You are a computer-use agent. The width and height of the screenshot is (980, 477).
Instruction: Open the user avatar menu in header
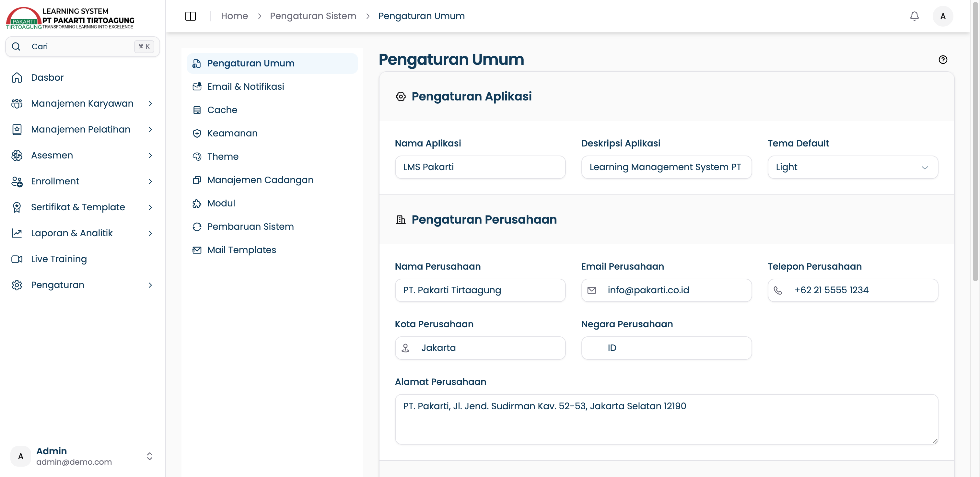[942, 16]
